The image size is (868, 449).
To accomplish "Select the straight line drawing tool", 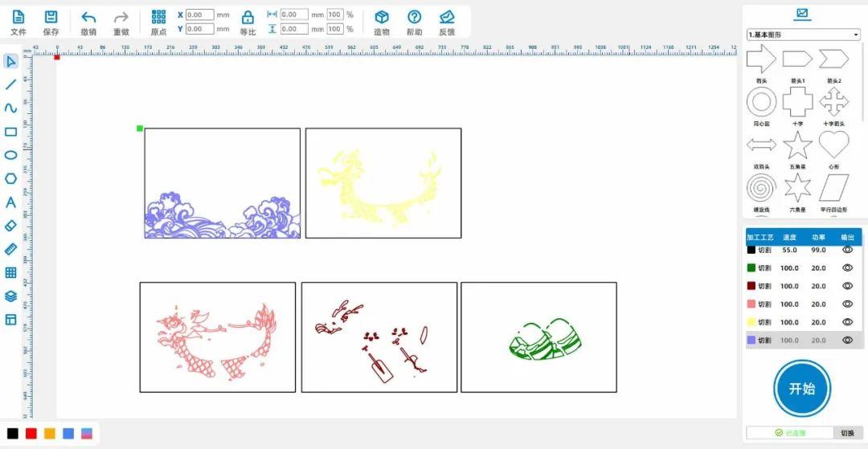I will 11,84.
